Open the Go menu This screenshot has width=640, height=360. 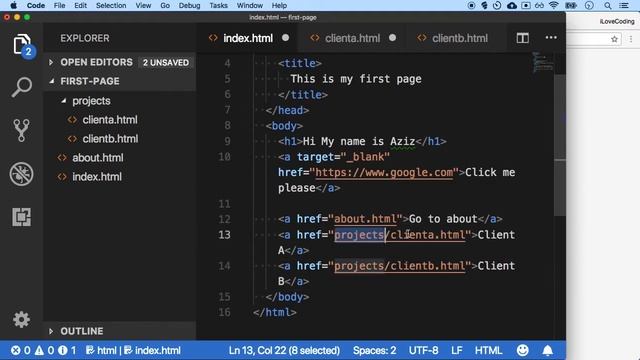pyautogui.click(x=165, y=5)
